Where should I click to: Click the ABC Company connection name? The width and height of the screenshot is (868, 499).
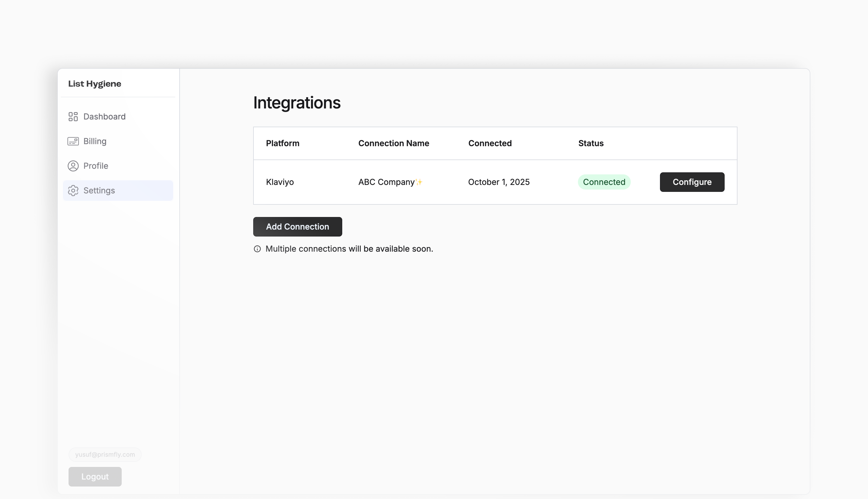(x=386, y=182)
